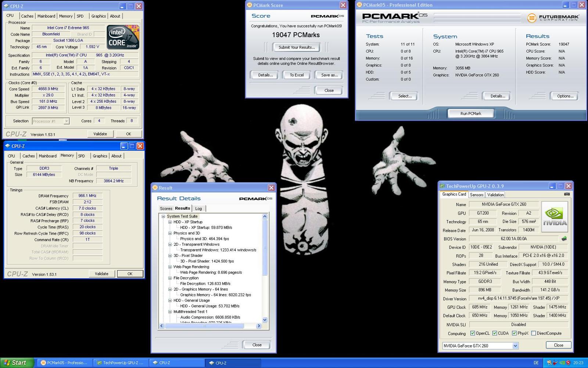
Task: Open the Log tab in Result window
Action: [198, 209]
